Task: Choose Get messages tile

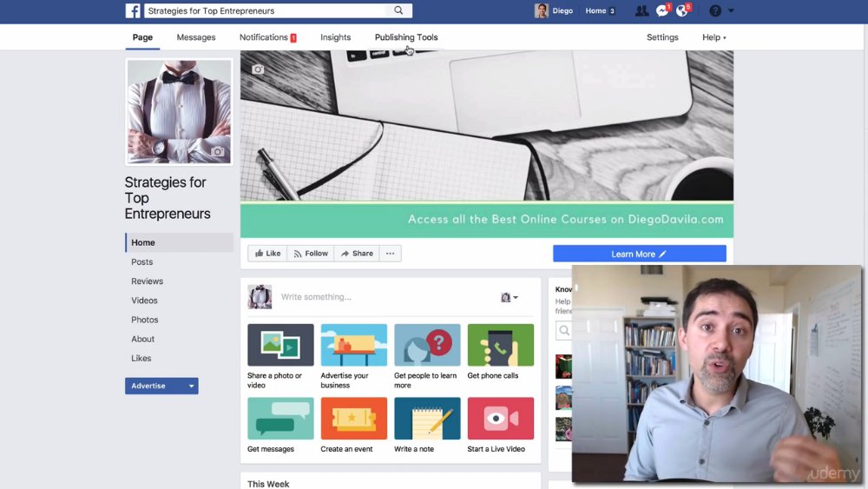Action: click(280, 426)
